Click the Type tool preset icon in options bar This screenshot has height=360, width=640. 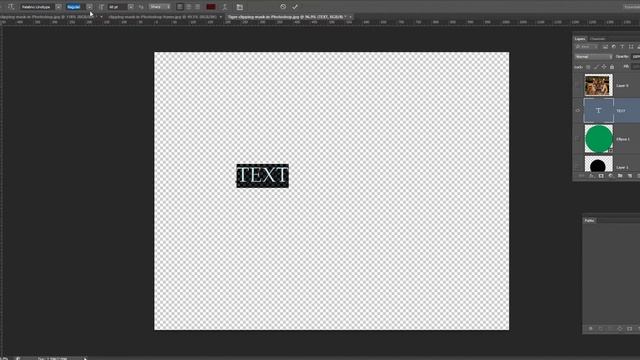(11, 7)
